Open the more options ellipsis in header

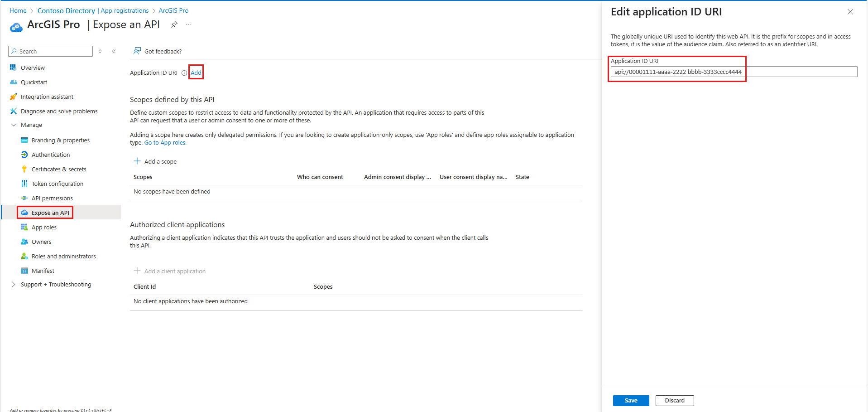click(189, 24)
